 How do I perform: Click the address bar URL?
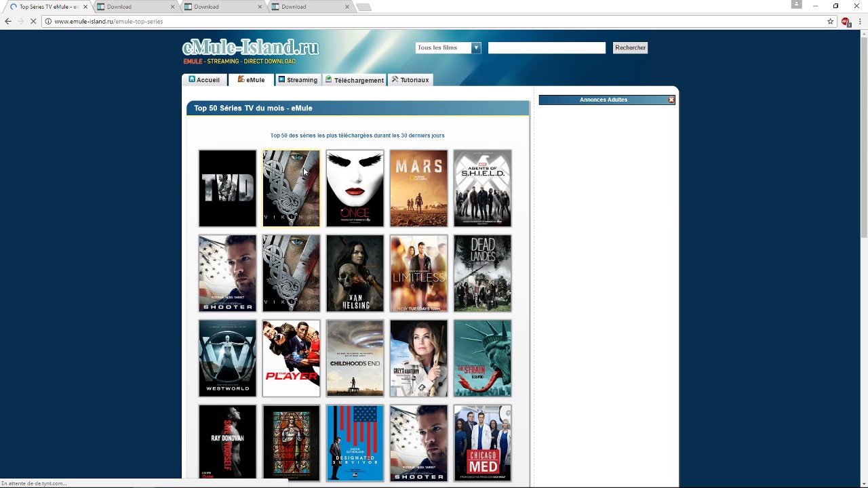point(108,21)
